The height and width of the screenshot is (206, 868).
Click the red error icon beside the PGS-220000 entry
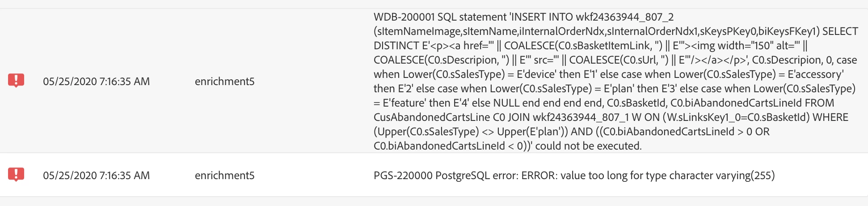16,175
